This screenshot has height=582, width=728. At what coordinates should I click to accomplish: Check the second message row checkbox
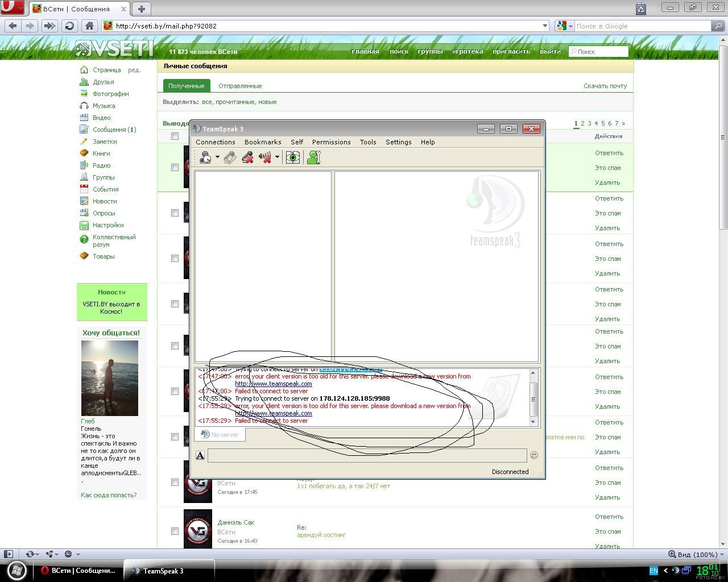coord(175,213)
